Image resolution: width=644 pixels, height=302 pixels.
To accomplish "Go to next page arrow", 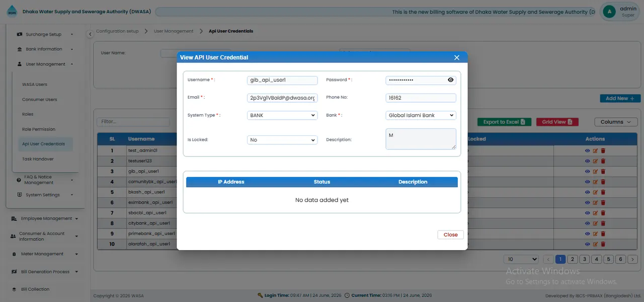I will tap(633, 259).
